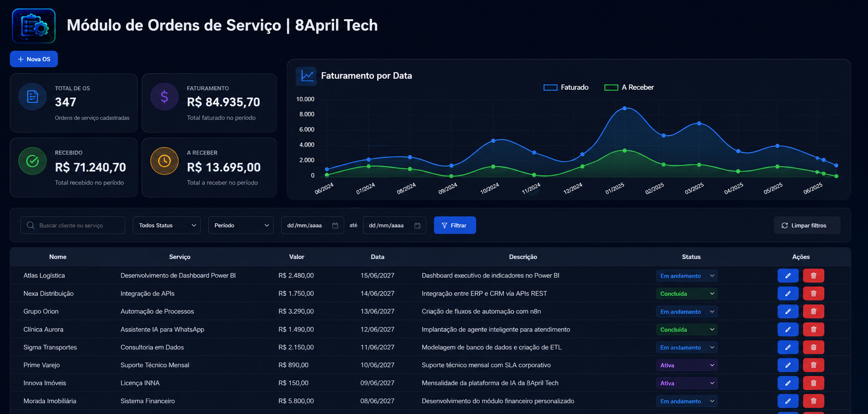868x414 pixels.
Task: Click the Valor column header
Action: pyautogui.click(x=297, y=257)
